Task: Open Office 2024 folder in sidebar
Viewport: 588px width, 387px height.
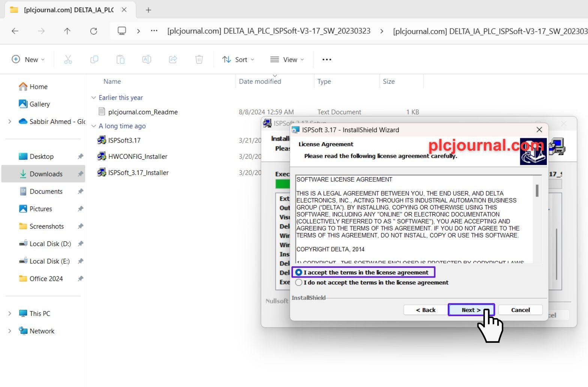Action: pyautogui.click(x=46, y=279)
